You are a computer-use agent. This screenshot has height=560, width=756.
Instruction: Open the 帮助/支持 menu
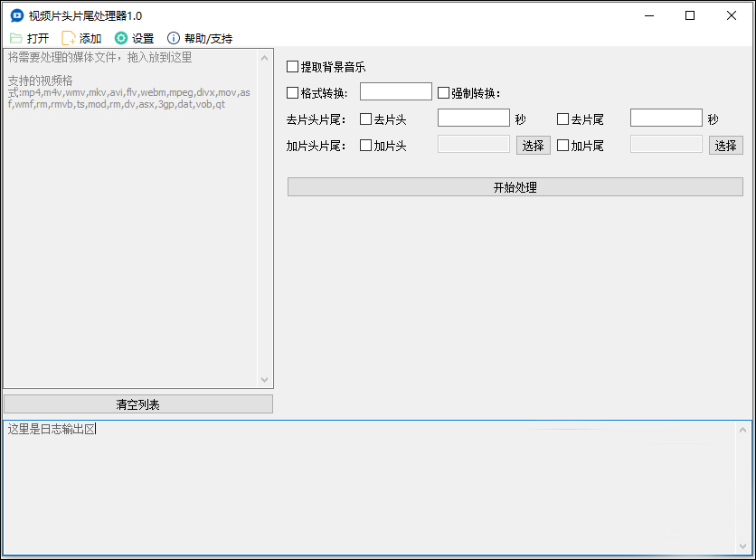(200, 38)
